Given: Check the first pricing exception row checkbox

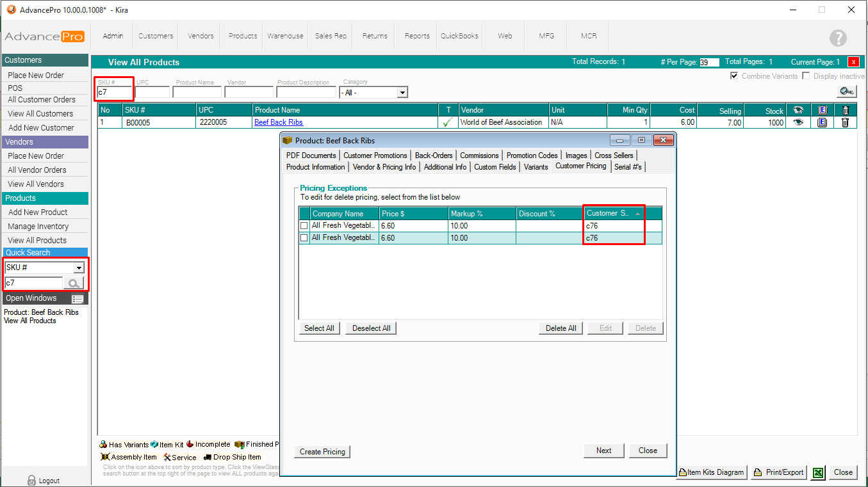Looking at the screenshot, I should (x=304, y=226).
